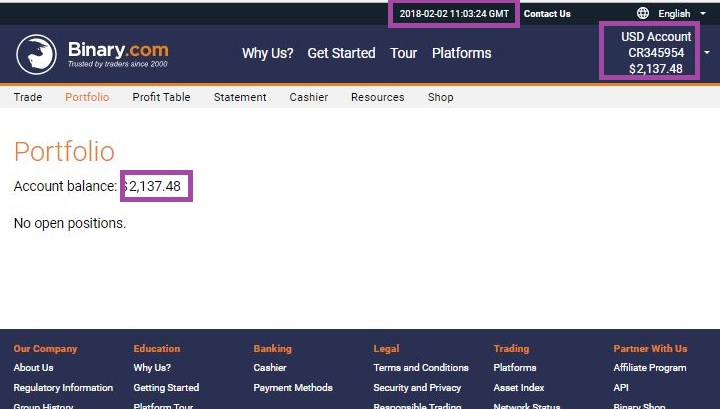Click the Portfolio page heading
This screenshot has width=720, height=409.
[64, 151]
